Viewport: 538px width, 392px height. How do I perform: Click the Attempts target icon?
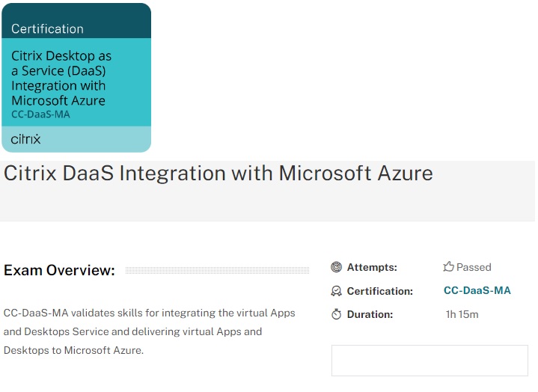(x=337, y=267)
